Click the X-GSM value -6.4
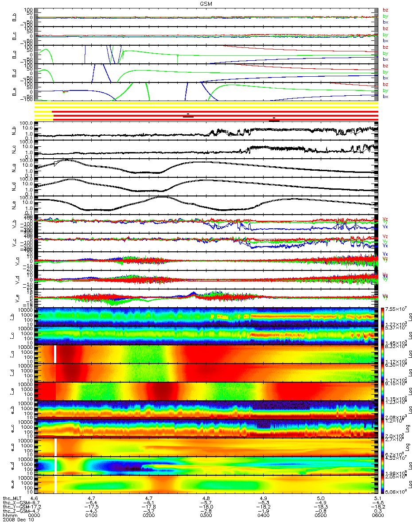This screenshot has height=532, width=412. [92, 503]
